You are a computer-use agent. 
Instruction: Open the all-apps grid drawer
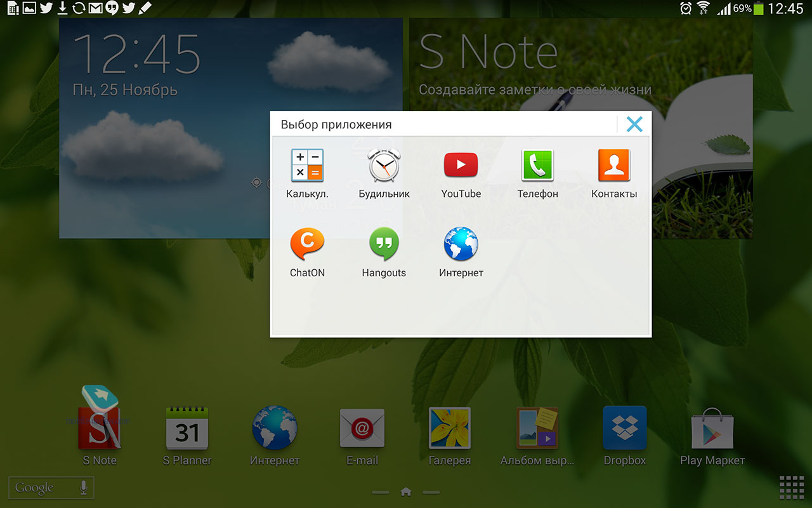tap(791, 488)
